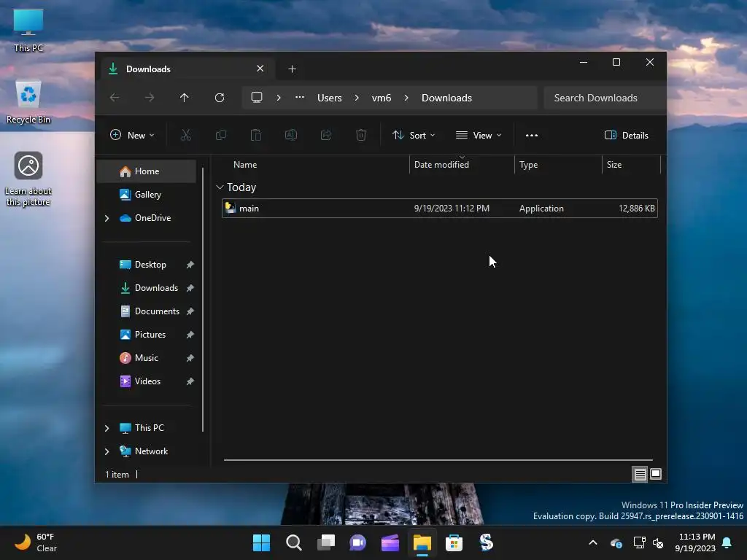Collapse the Today group
The width and height of the screenshot is (747, 560).
tap(220, 187)
